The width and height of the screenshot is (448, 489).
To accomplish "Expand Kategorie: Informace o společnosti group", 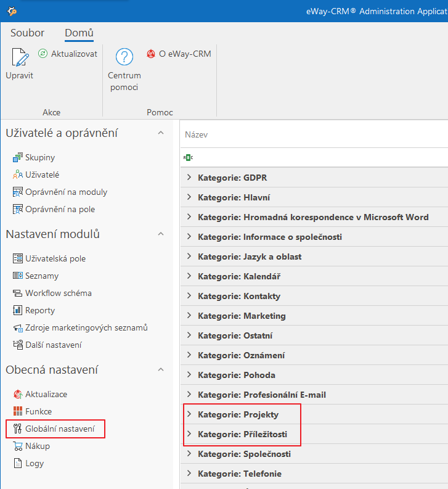I will coord(189,237).
